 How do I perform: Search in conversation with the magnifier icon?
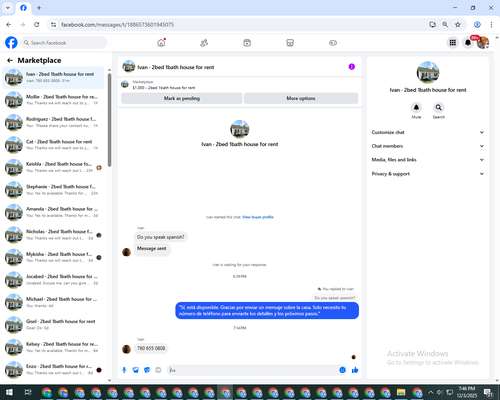438,107
